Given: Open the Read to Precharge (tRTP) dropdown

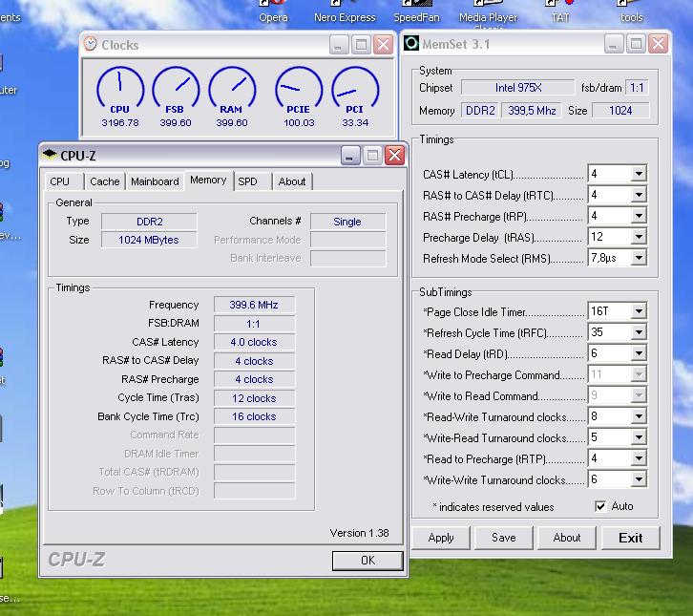Looking at the screenshot, I should coord(640,458).
